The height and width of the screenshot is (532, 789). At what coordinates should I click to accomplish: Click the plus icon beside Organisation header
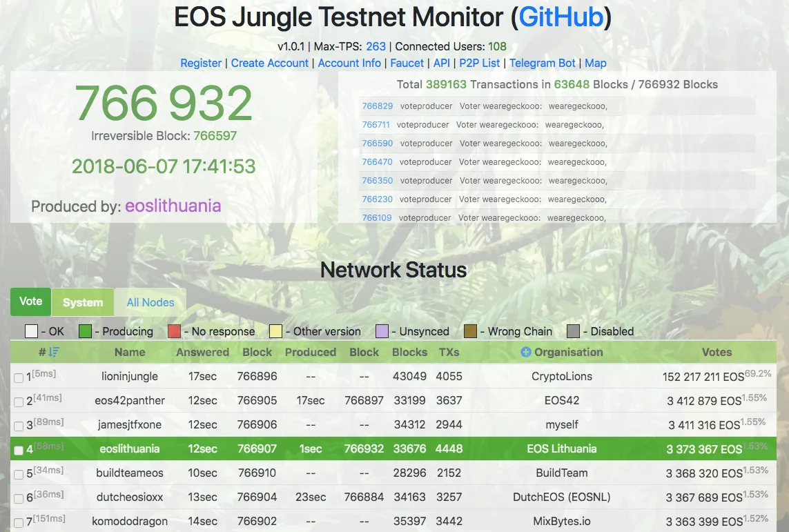tap(526, 352)
